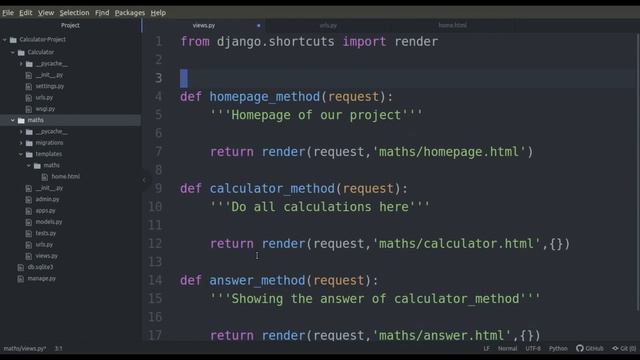
Task: Select the Calculator folder name
Action: [x=40, y=52]
